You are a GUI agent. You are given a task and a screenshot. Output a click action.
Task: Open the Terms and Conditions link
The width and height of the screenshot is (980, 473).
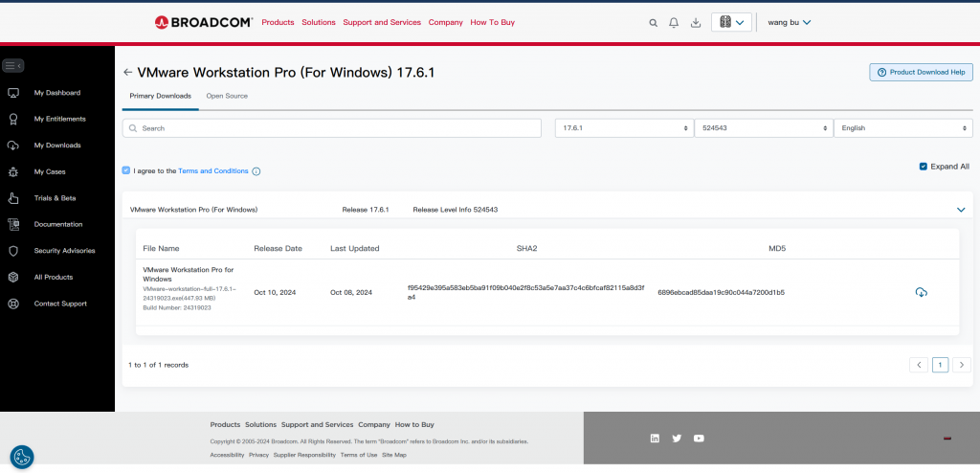tap(213, 170)
